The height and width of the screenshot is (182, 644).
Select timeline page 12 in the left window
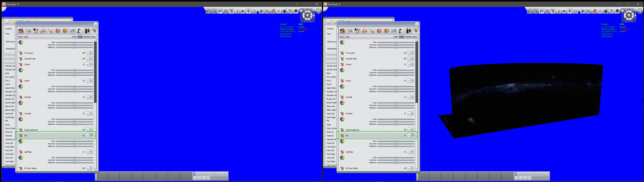point(226,174)
